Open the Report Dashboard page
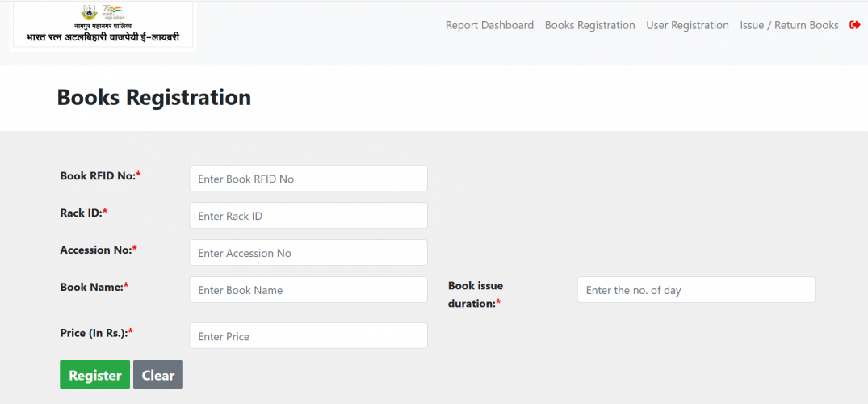This screenshot has height=404, width=868. [x=489, y=25]
